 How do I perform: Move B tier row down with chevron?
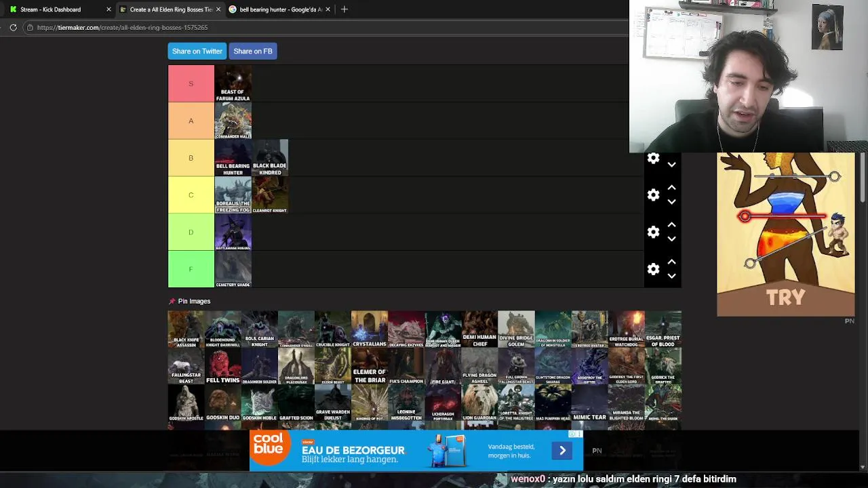[671, 164]
